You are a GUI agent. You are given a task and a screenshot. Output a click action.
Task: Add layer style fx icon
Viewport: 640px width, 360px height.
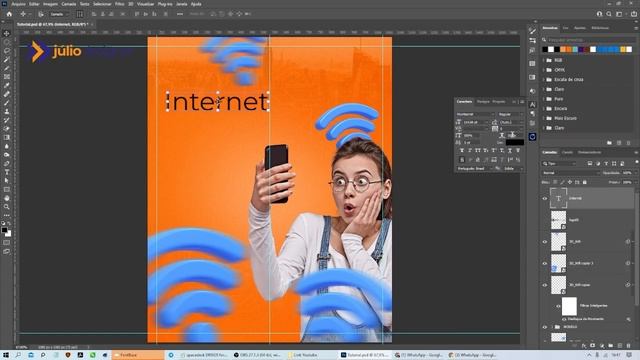pos(584,346)
